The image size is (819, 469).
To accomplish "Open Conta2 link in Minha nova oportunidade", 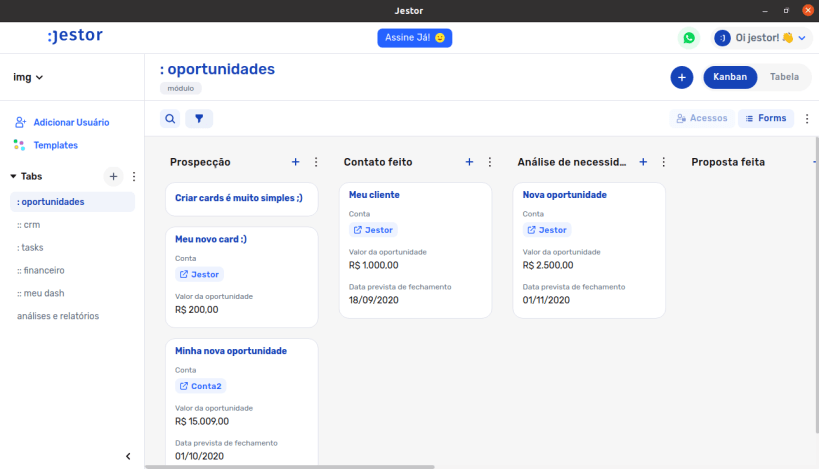I will (x=201, y=386).
